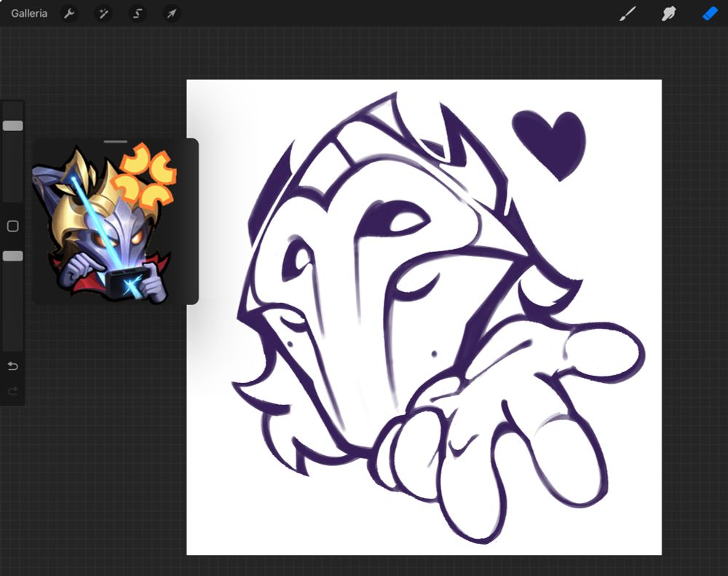The width and height of the screenshot is (728, 576).
Task: Open the Galleria gallery button
Action: [x=29, y=13]
